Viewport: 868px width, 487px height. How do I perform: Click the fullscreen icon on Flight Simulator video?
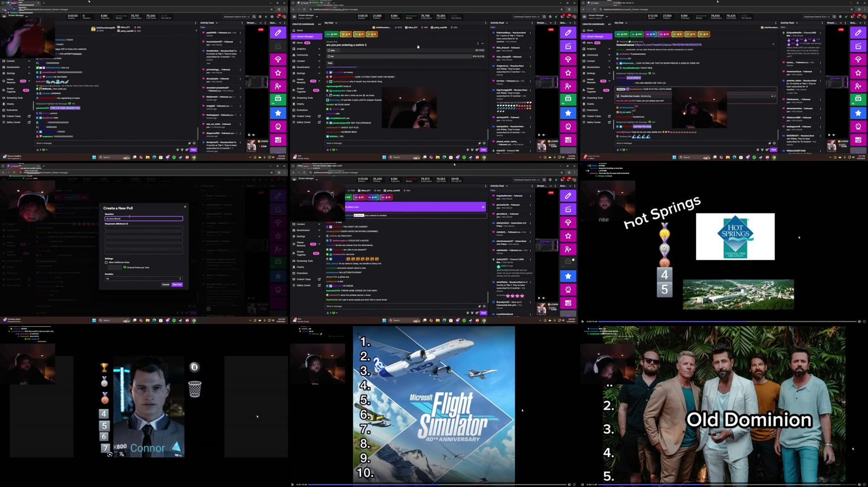(574, 484)
